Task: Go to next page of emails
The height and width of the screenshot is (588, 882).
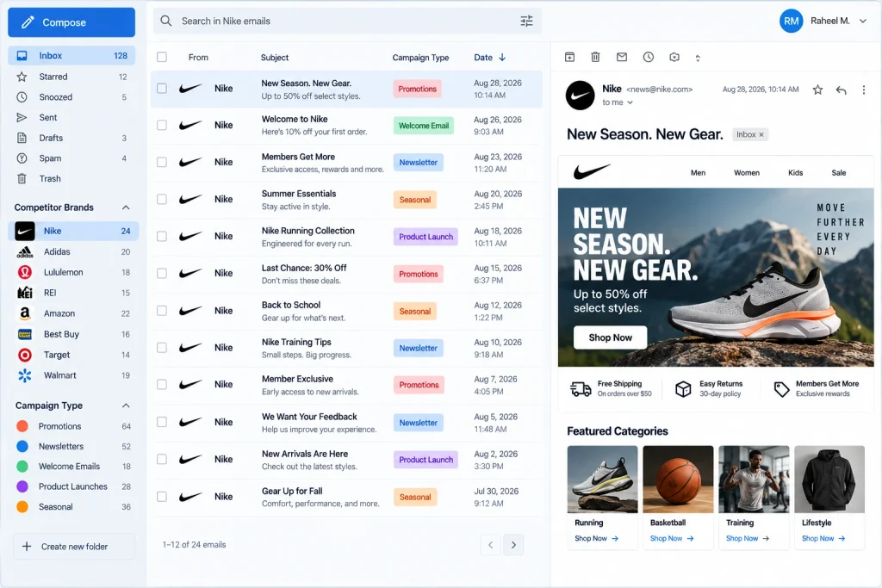Action: point(513,545)
